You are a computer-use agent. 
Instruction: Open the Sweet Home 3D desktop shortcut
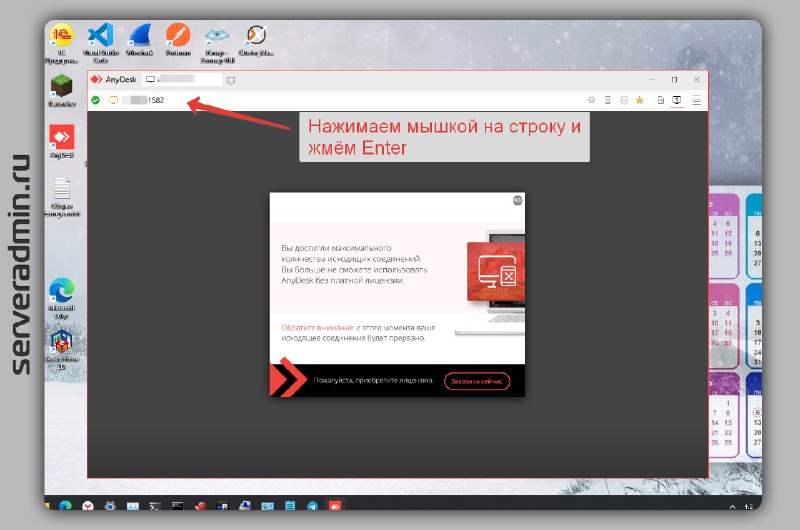pyautogui.click(x=62, y=349)
